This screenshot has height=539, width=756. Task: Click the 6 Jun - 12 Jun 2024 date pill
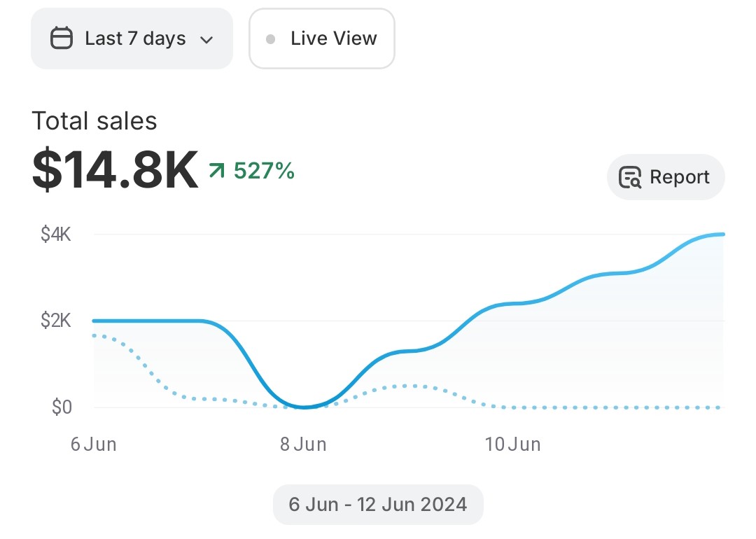(377, 503)
